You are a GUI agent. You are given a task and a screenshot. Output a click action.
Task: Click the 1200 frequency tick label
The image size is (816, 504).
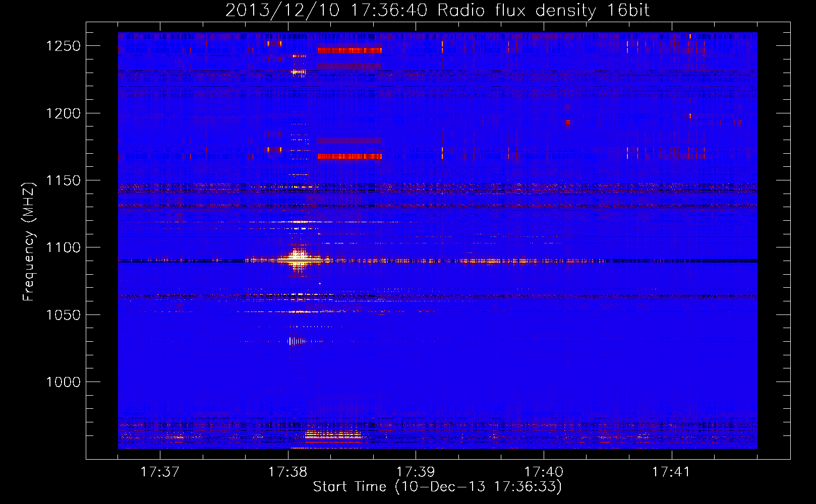coord(63,113)
